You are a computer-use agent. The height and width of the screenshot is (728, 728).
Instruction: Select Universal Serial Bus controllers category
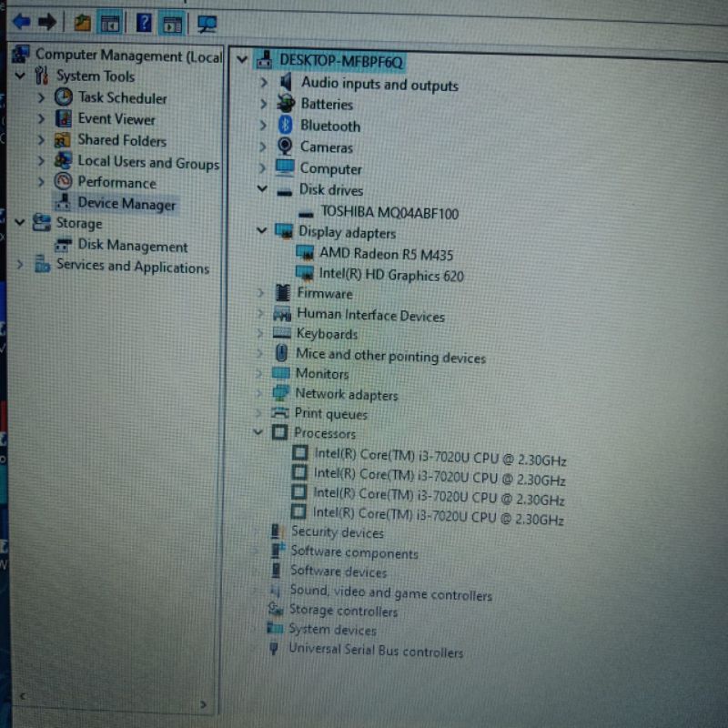coord(376,650)
